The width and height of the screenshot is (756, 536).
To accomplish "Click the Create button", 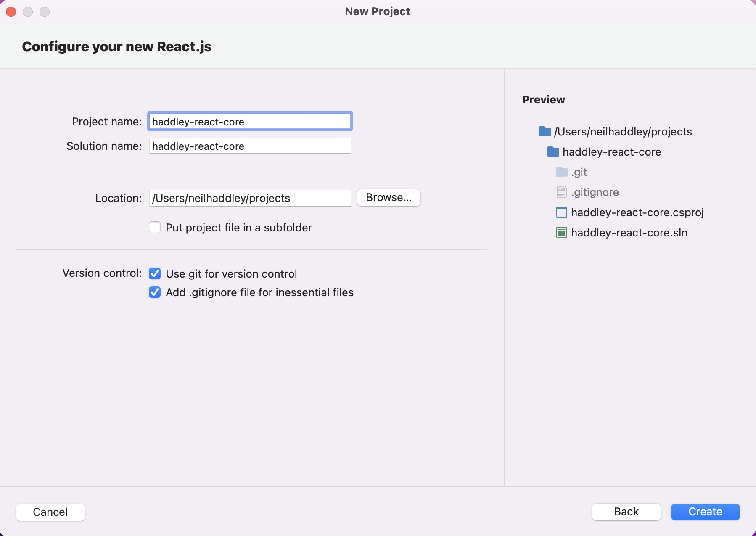I will click(705, 512).
